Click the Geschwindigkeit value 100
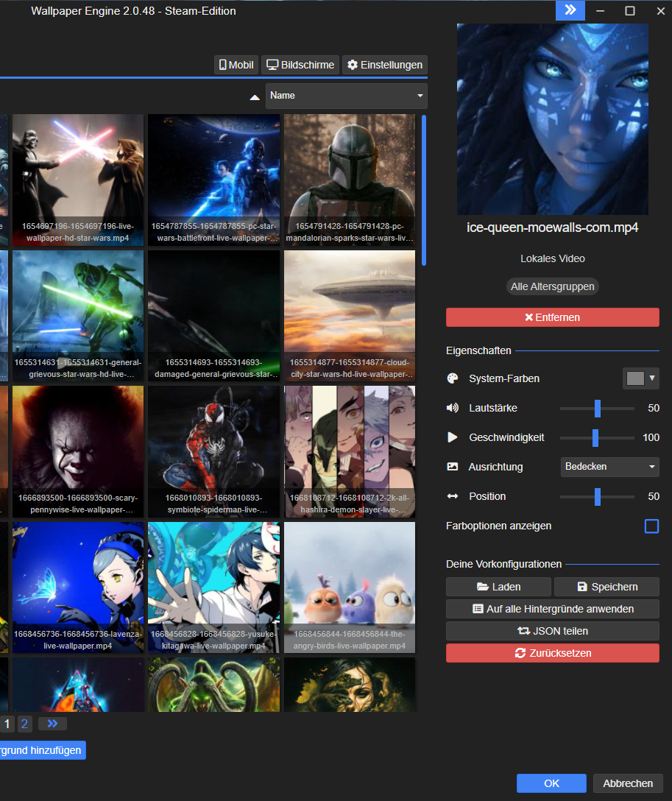672x801 pixels. point(651,438)
